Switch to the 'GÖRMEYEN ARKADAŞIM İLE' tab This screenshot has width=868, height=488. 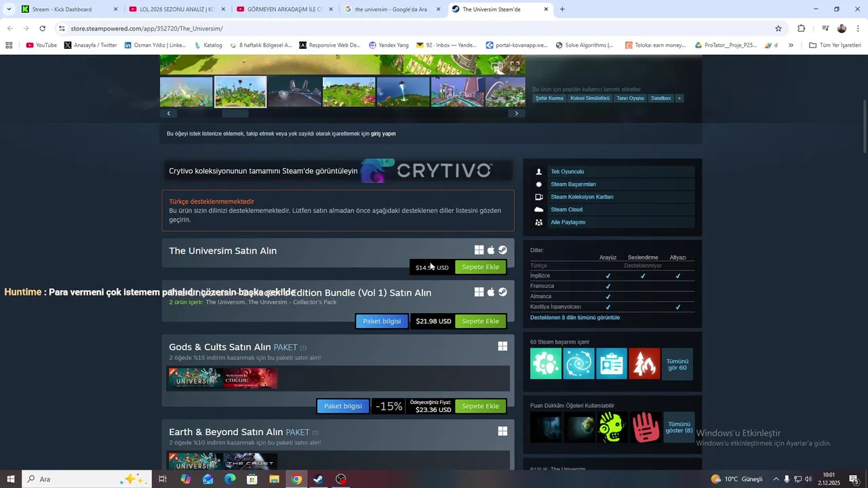(x=285, y=9)
